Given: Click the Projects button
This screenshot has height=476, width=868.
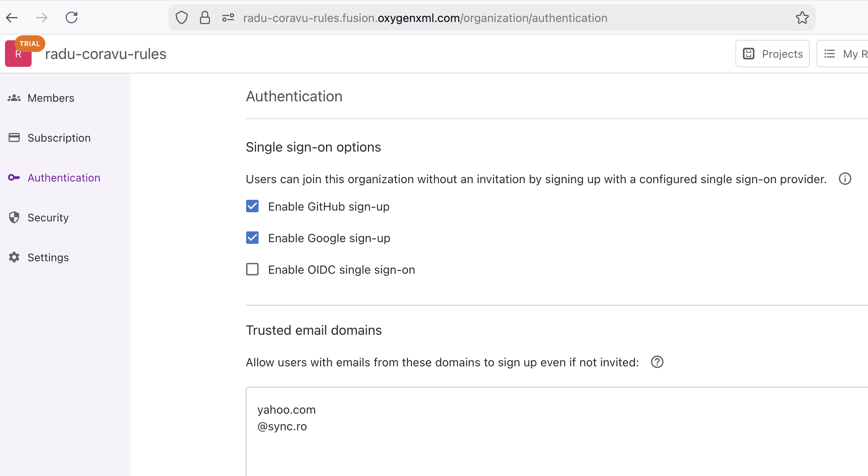Looking at the screenshot, I should click(772, 54).
